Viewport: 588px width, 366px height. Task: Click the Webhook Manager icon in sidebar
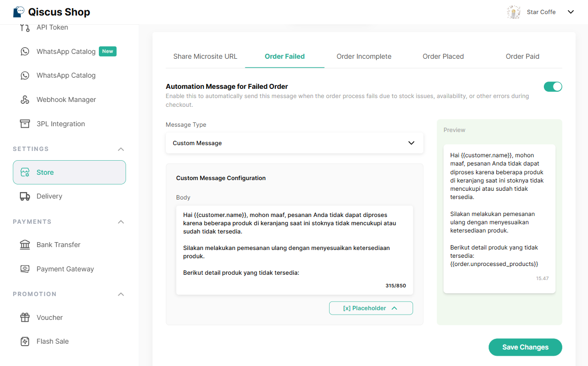click(25, 100)
